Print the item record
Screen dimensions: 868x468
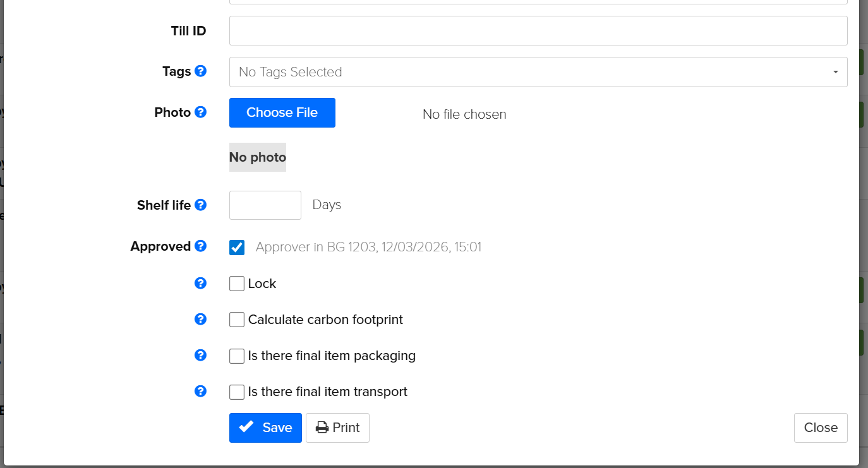pos(337,428)
